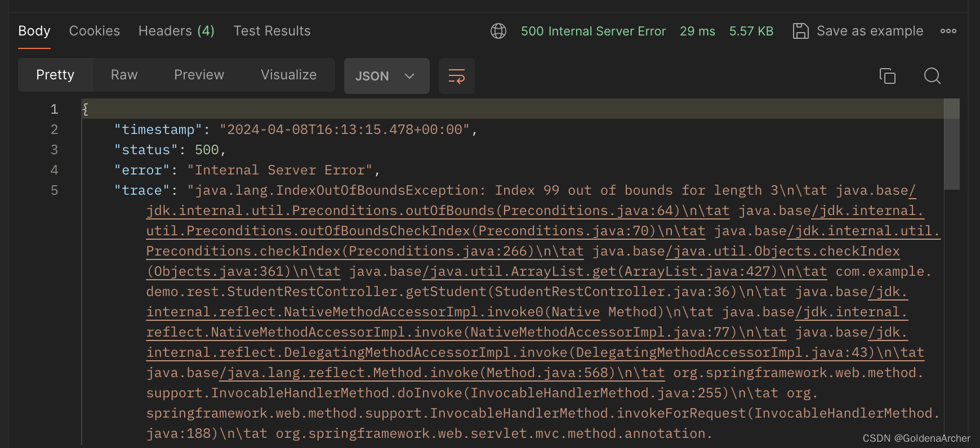Image resolution: width=980 pixels, height=448 pixels.
Task: Click the "timestamp" JSON key
Action: click(x=158, y=129)
